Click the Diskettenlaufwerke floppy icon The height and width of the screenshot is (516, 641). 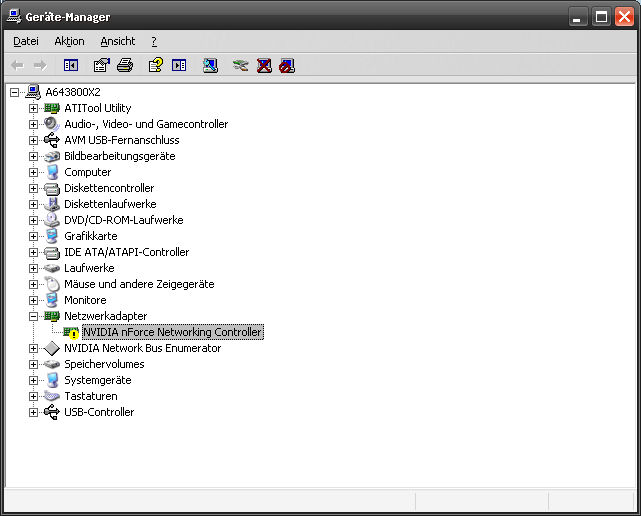(52, 204)
